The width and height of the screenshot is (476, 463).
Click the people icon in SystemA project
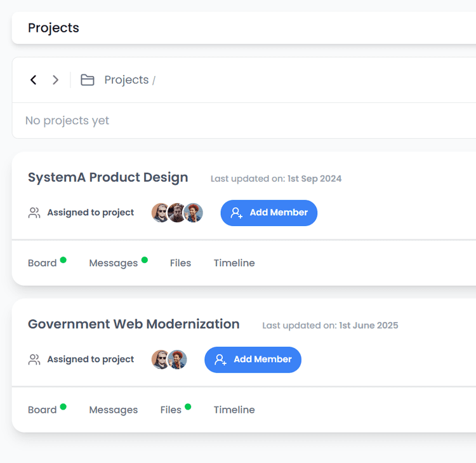34,213
